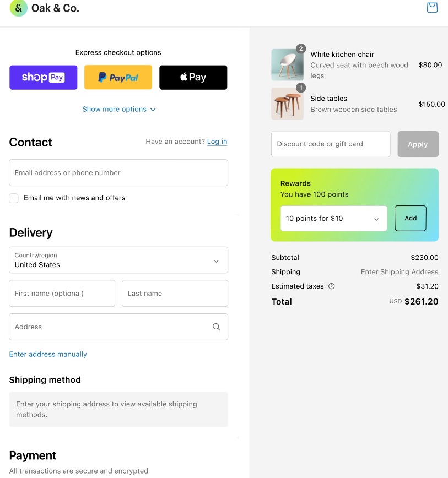This screenshot has width=448, height=478.
Task: Open the Country/region dropdown
Action: (x=118, y=260)
